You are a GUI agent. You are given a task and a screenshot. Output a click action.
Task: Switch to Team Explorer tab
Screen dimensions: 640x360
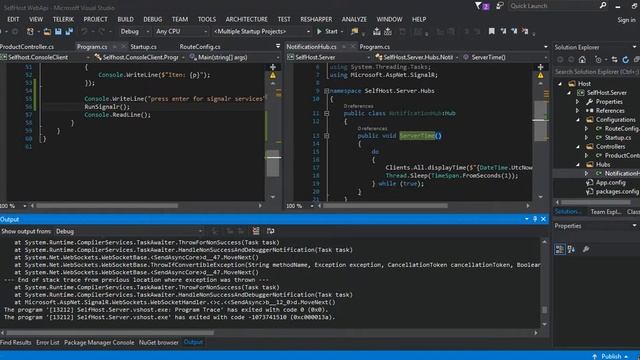tap(606, 211)
